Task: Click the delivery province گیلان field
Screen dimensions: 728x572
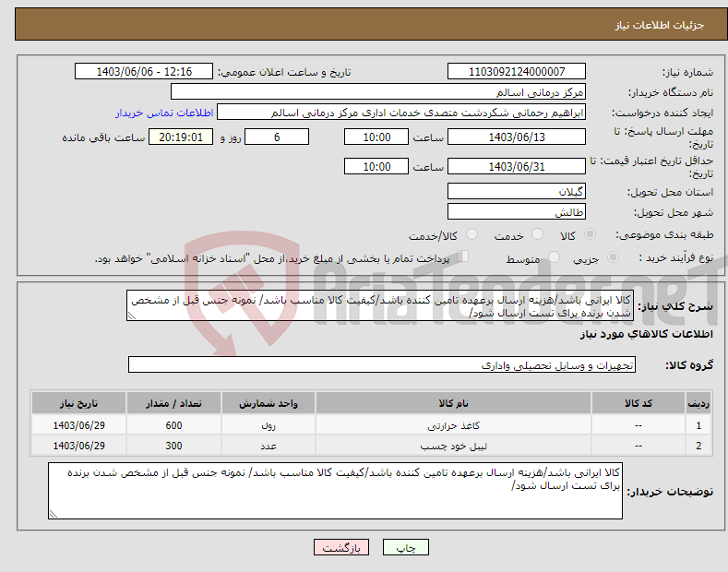Action: tap(517, 191)
